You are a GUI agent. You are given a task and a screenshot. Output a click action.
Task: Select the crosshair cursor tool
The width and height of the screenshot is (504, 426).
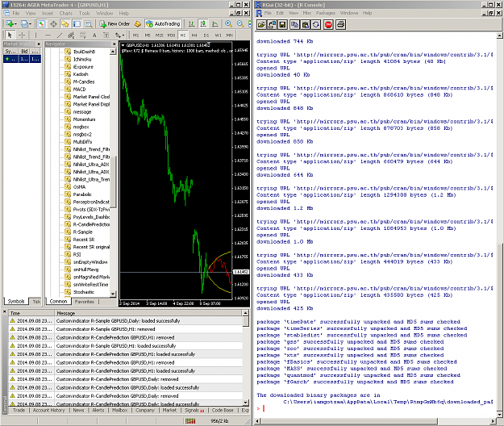click(x=22, y=35)
